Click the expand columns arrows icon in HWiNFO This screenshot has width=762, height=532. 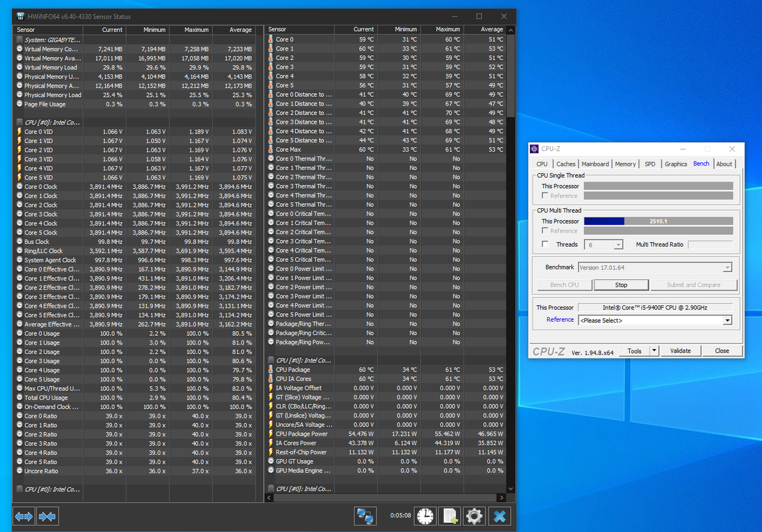click(24, 516)
